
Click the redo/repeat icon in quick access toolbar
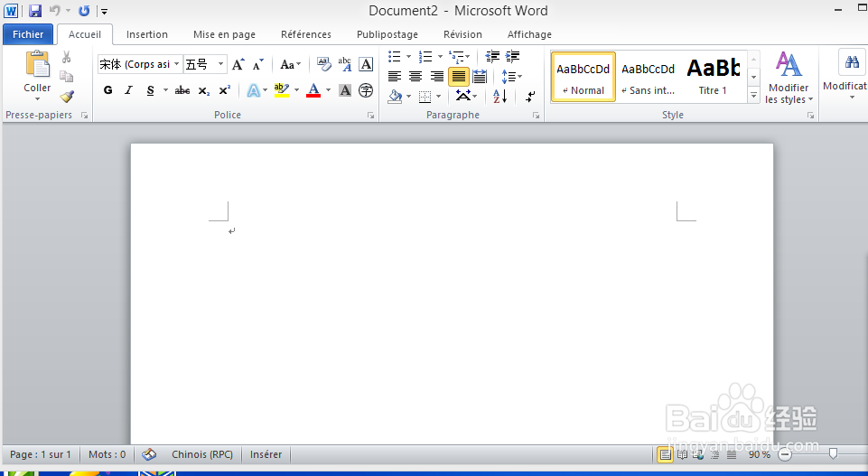(84, 11)
